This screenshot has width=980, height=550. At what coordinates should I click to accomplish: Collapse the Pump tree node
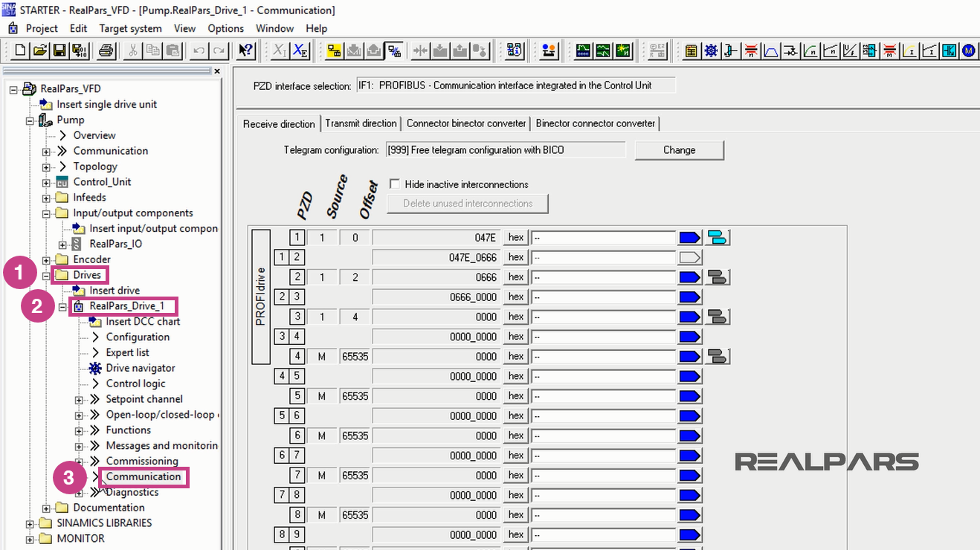click(x=30, y=120)
